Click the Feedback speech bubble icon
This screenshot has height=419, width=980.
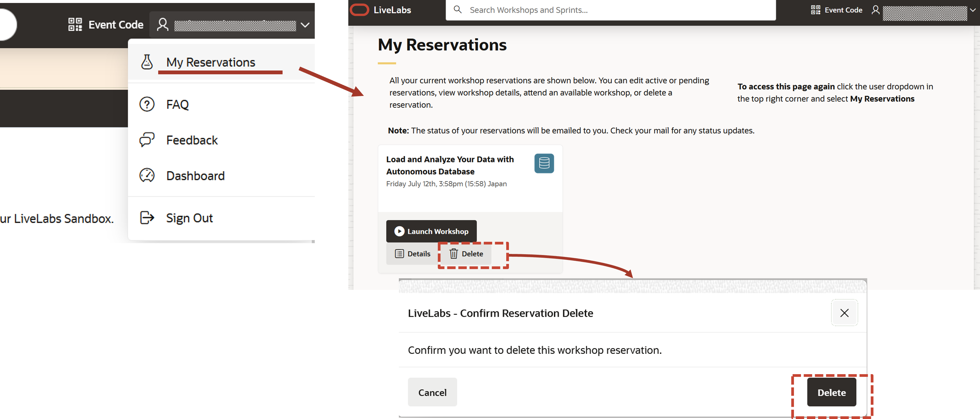click(147, 140)
